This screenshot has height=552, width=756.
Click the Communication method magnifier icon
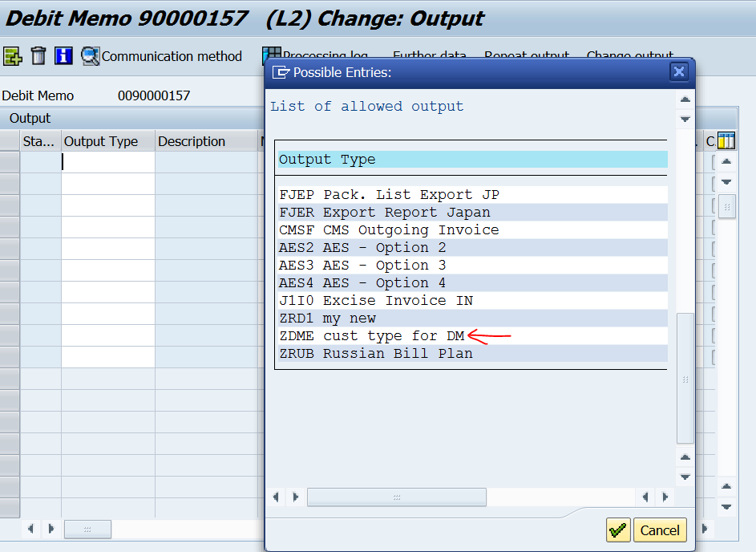[88, 56]
